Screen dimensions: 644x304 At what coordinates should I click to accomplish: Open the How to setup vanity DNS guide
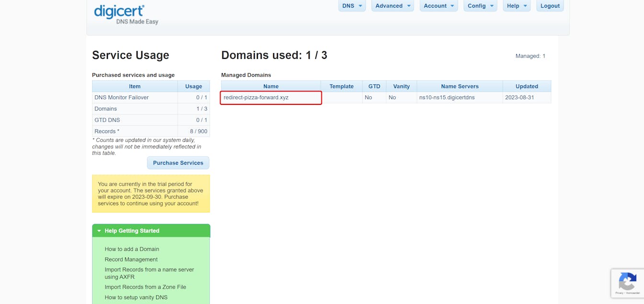[x=137, y=297]
